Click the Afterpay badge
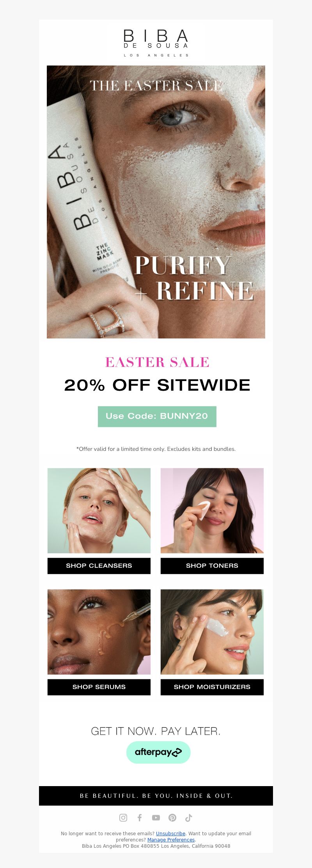312x868 pixels. pos(158,752)
